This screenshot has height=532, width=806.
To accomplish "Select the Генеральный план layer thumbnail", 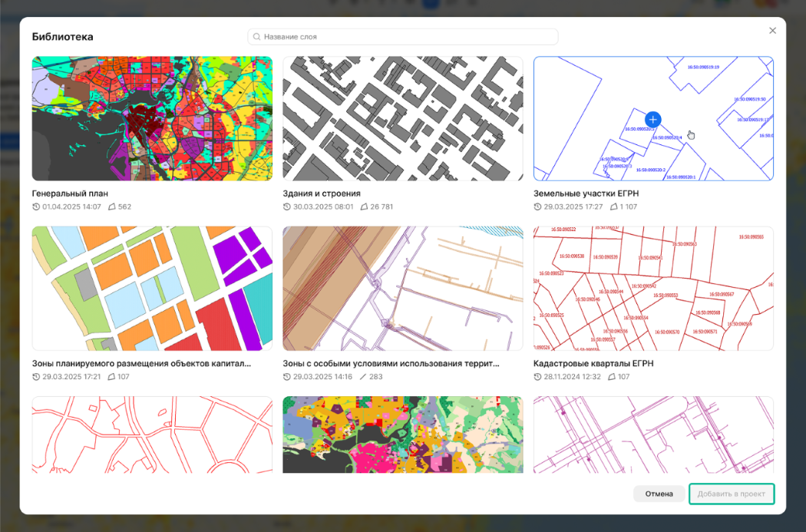I will coord(152,118).
